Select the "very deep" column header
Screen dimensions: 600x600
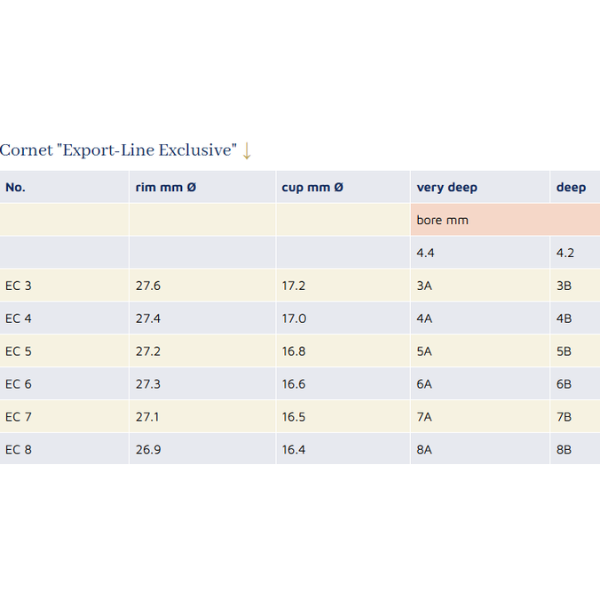[447, 187]
